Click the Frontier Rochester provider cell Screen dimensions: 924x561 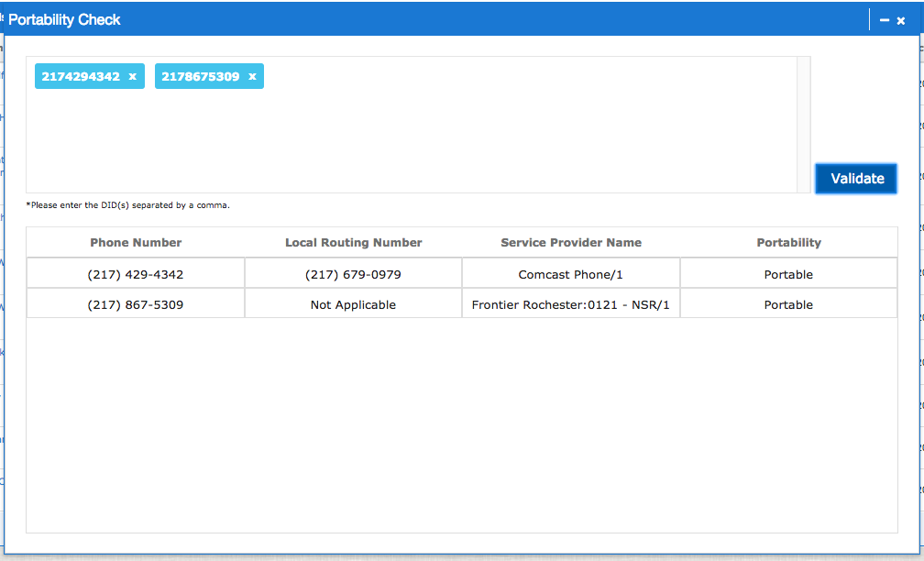570,303
